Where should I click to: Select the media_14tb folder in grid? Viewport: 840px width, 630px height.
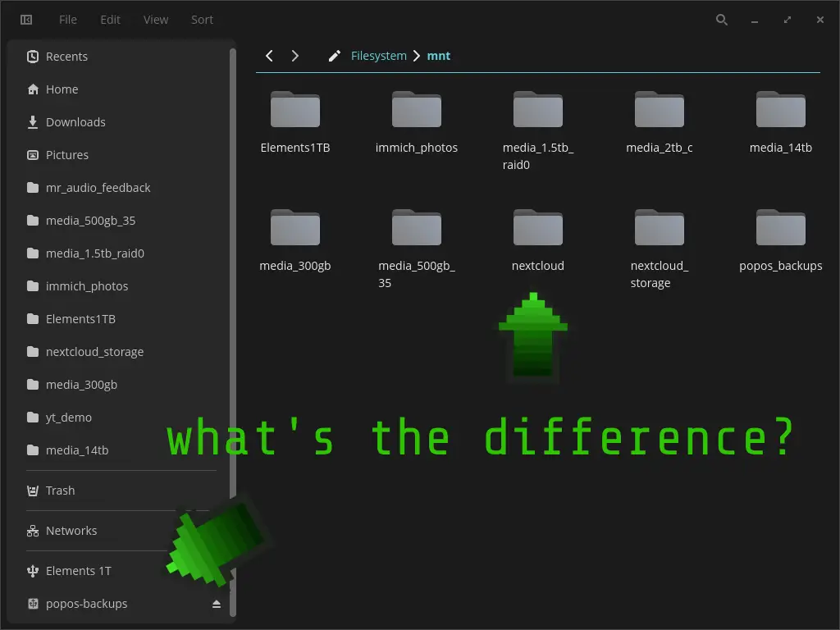coord(781,123)
